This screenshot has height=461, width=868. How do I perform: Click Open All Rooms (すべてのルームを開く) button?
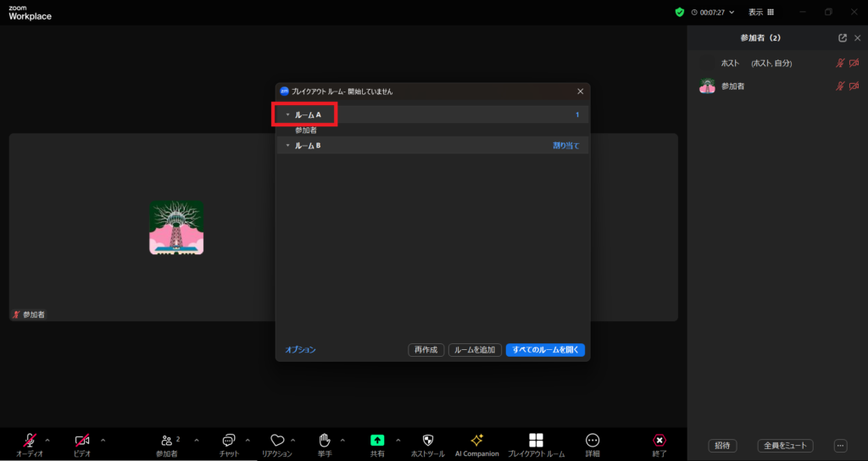pos(545,349)
